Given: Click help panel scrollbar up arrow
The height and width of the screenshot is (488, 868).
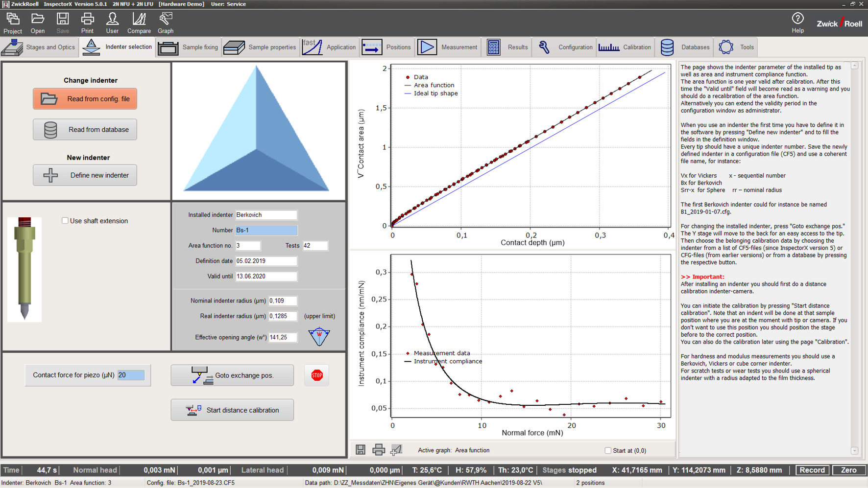Looking at the screenshot, I should 855,66.
